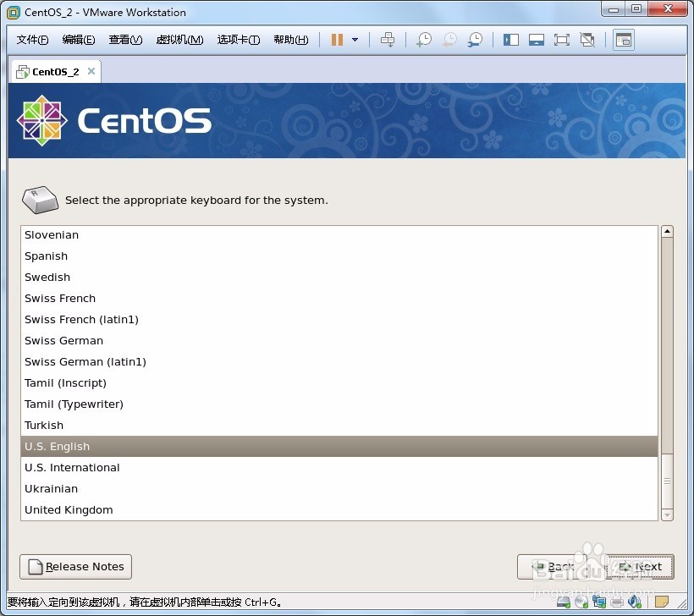The image size is (694, 616).
Task: Toggle the library sidebar view icon
Action: pos(510,41)
